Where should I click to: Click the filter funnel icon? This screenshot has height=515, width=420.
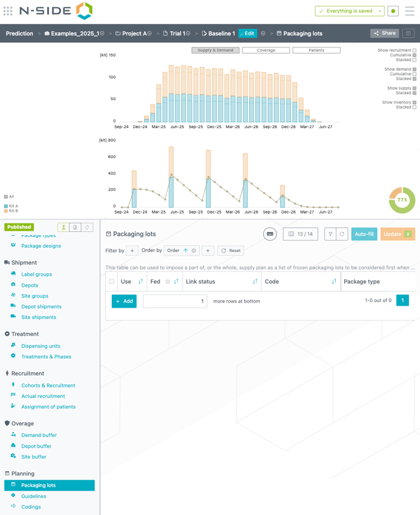click(x=330, y=234)
